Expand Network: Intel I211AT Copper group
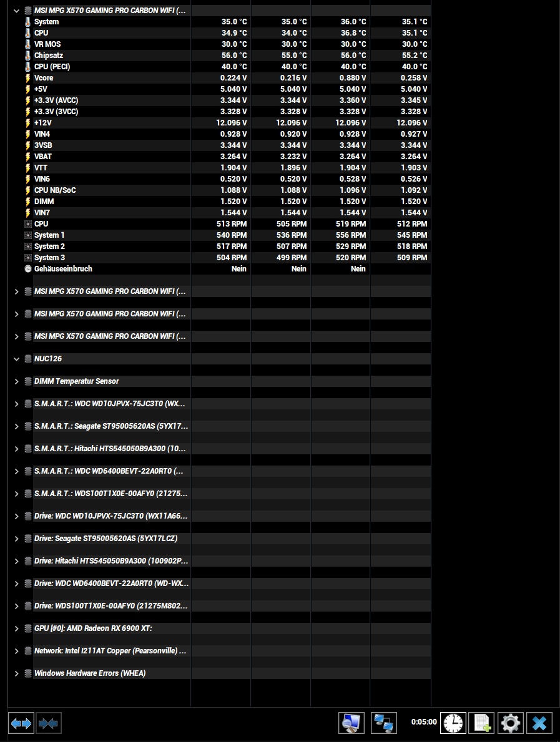Screen dimensions: 560x742 click(x=17, y=651)
